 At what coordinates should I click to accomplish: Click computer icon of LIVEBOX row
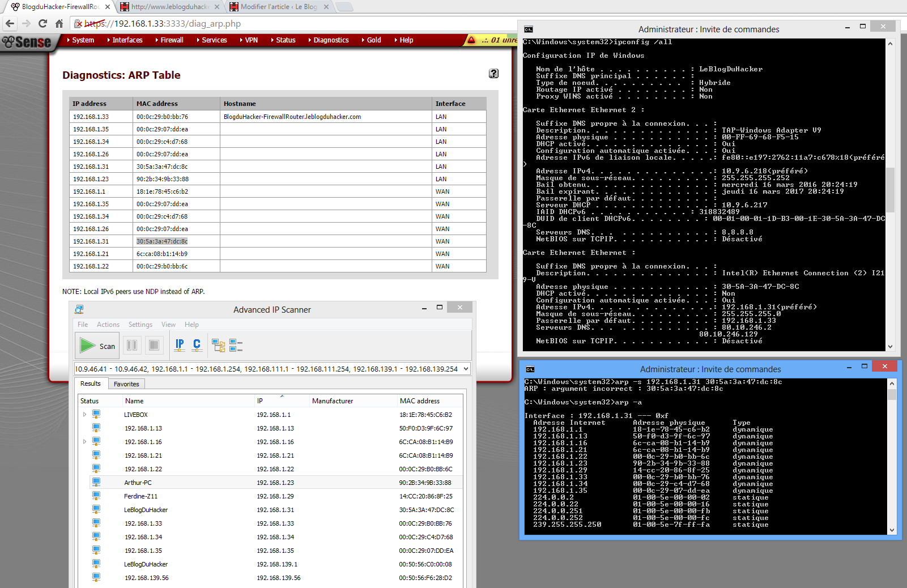pos(96,415)
